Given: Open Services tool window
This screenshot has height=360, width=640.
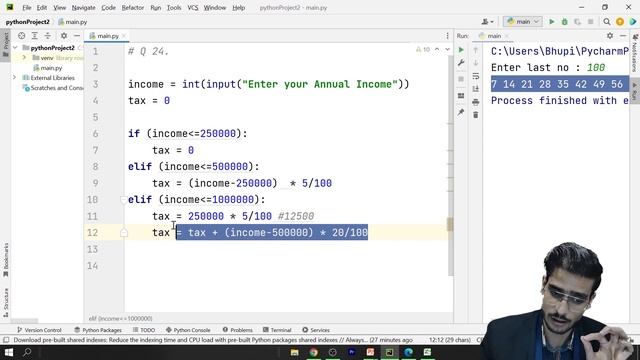Looking at the screenshot, I should pos(316,330).
